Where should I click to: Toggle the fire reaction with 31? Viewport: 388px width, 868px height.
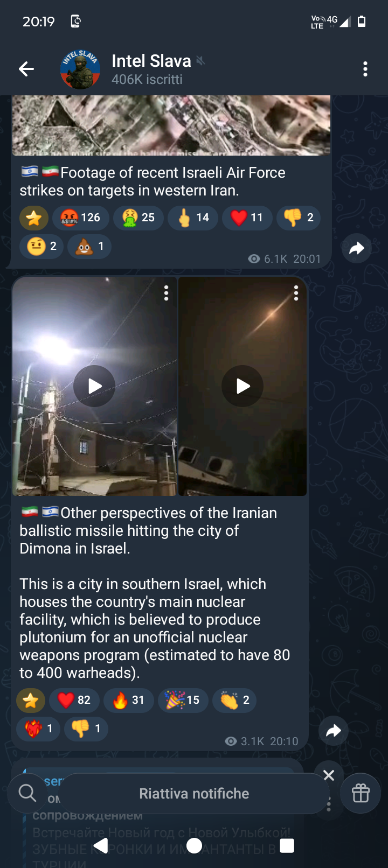click(x=128, y=700)
